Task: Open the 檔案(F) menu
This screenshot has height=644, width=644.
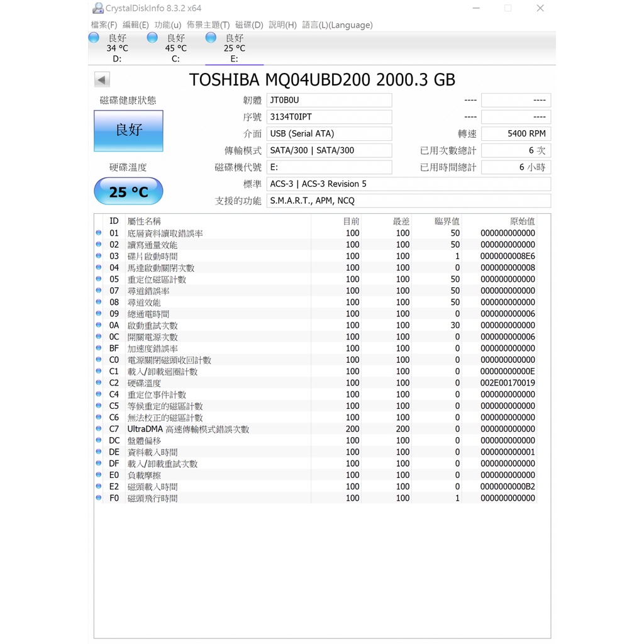Action: pyautogui.click(x=104, y=25)
